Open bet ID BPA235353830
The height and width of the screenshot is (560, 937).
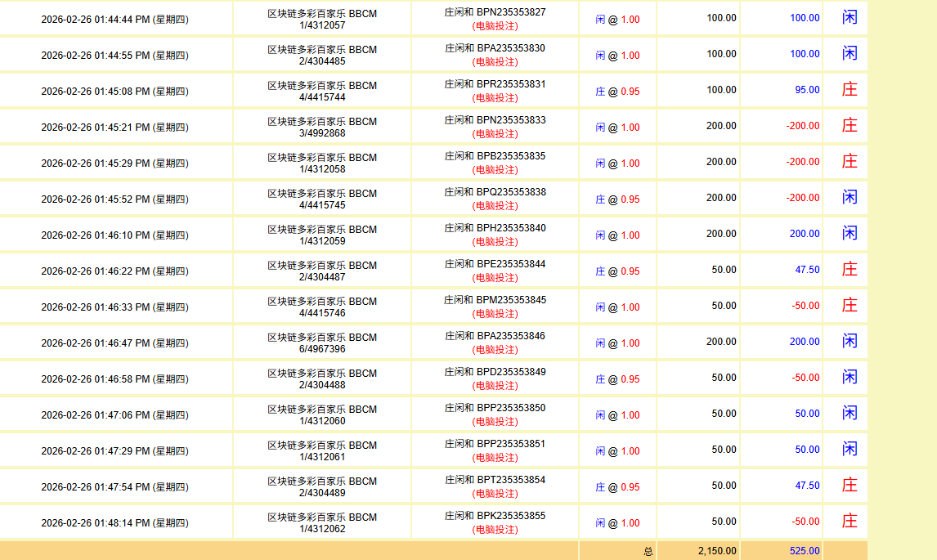pyautogui.click(x=511, y=48)
